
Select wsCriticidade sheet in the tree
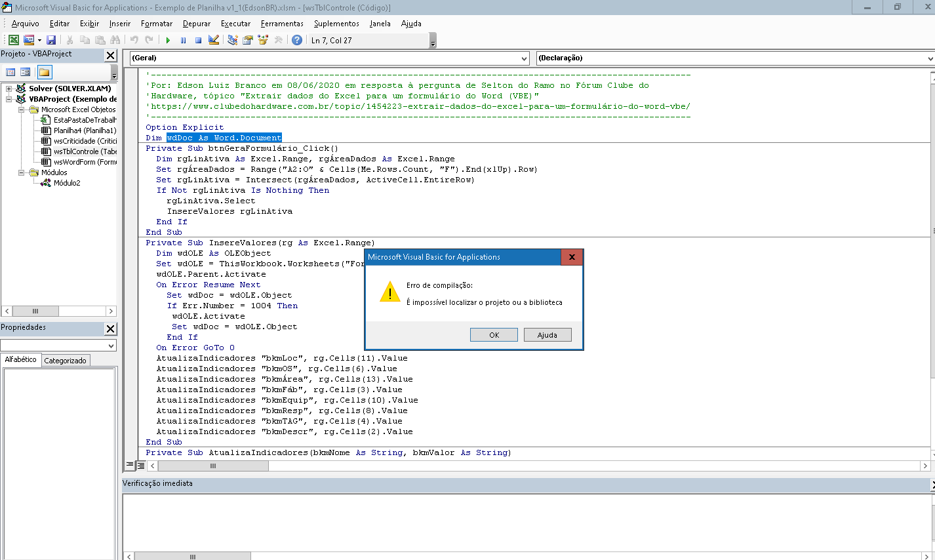click(85, 141)
